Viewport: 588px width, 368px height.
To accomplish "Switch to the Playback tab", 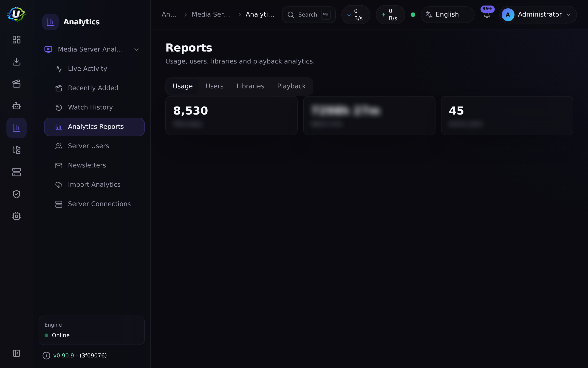I will (291, 86).
